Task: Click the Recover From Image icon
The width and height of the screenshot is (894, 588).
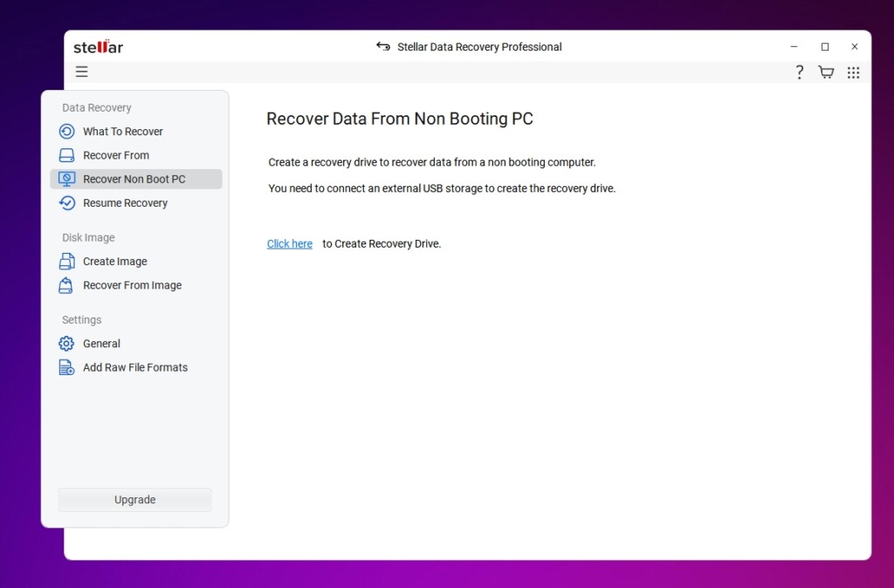Action: tap(66, 285)
